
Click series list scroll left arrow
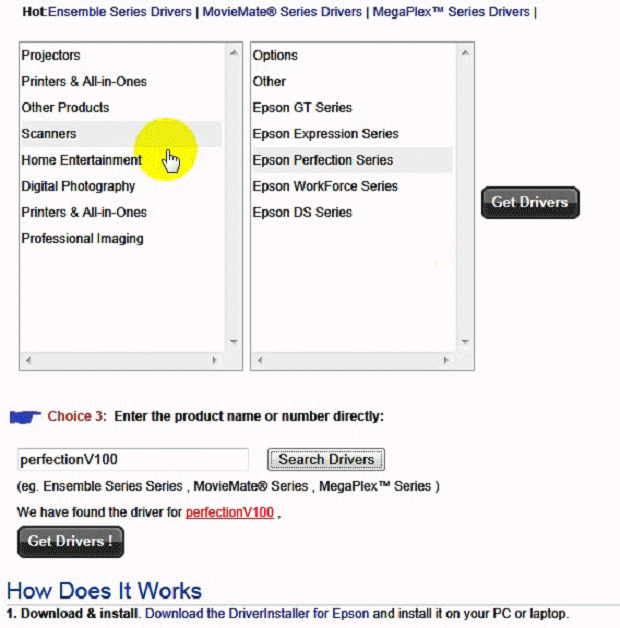tap(260, 360)
